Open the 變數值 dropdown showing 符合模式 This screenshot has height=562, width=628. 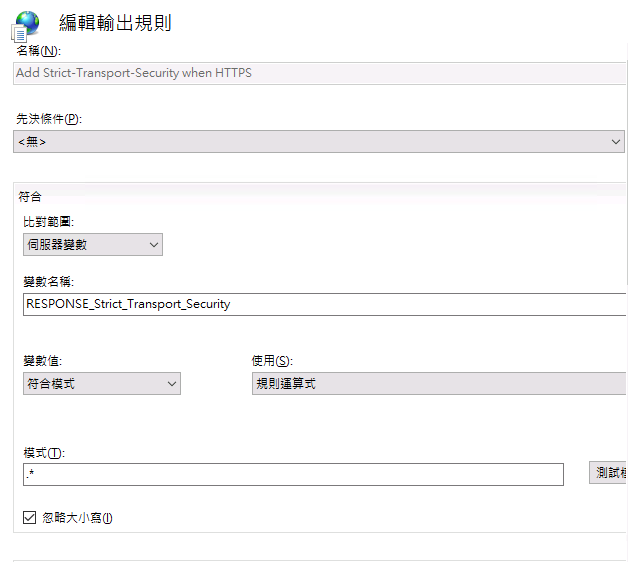click(102, 383)
